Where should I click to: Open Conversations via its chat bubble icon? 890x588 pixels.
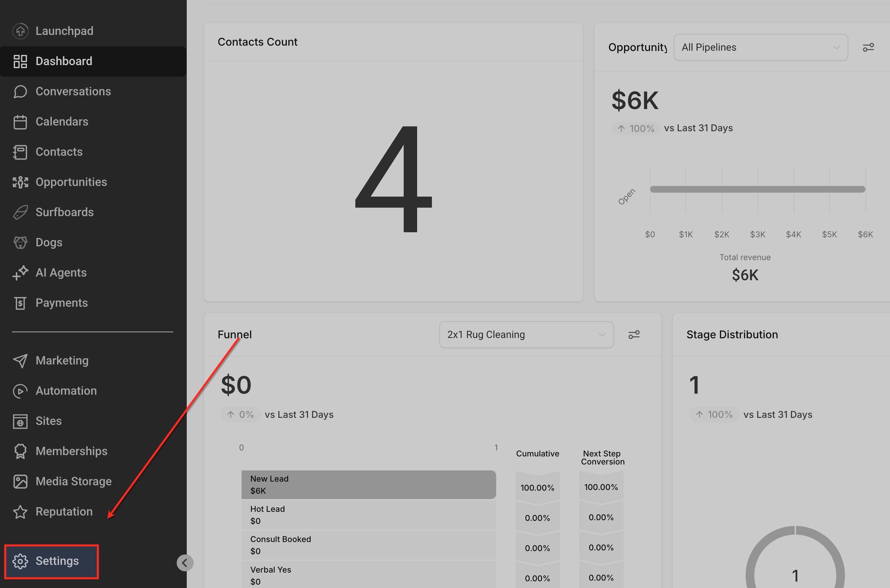click(x=20, y=92)
